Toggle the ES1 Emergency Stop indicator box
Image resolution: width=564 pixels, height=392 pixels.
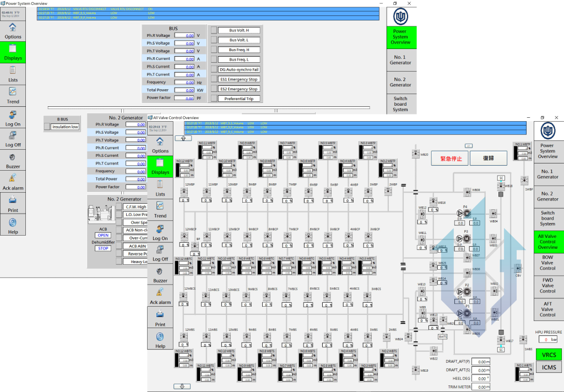click(x=214, y=79)
